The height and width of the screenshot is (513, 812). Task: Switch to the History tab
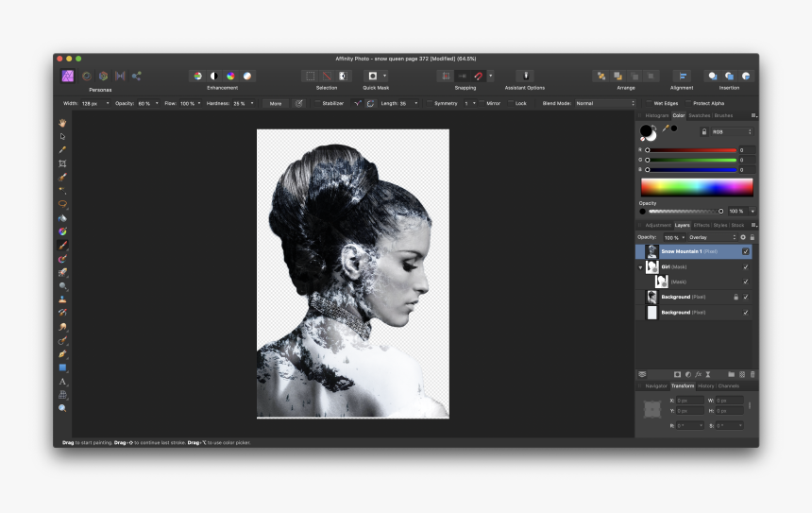pyautogui.click(x=705, y=386)
